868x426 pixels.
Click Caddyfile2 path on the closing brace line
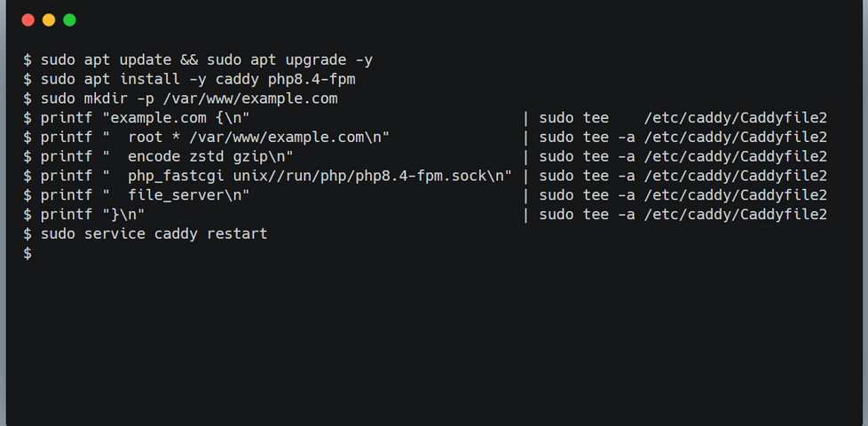(736, 214)
